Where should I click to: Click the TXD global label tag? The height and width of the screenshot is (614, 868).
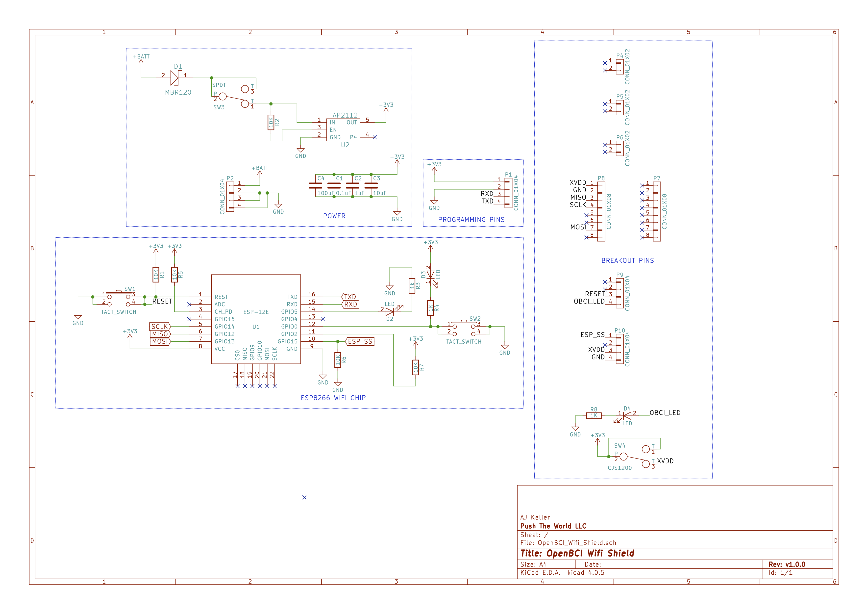[x=350, y=297]
